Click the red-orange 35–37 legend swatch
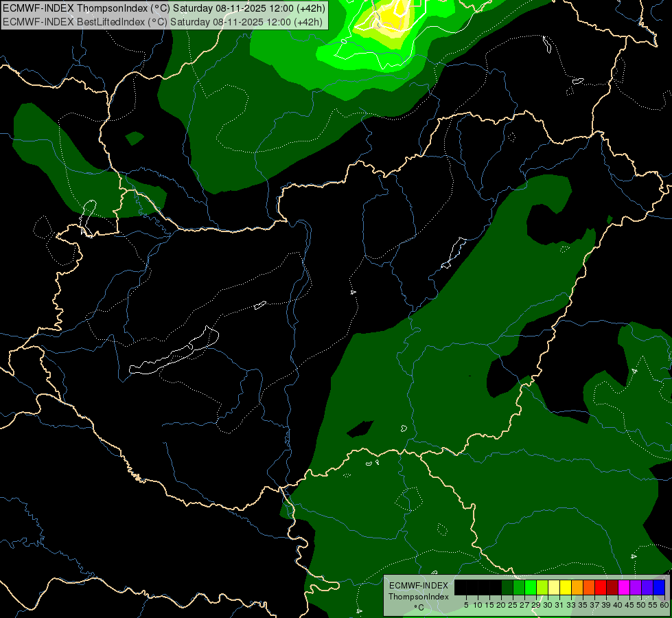The width and height of the screenshot is (672, 618). click(589, 587)
